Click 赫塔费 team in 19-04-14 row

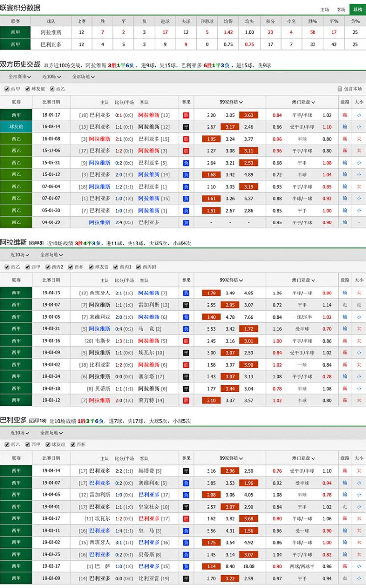pos(147,471)
